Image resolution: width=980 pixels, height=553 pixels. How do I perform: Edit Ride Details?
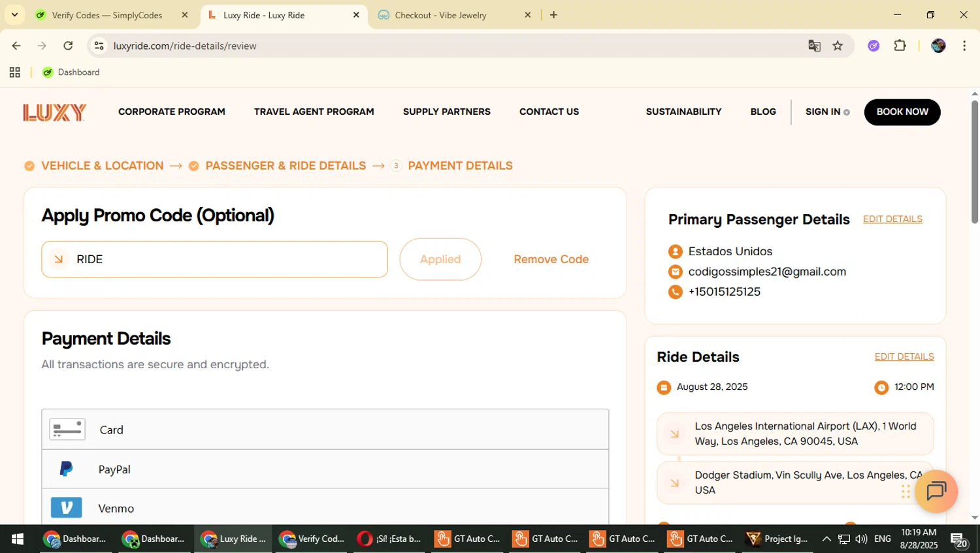(x=904, y=356)
